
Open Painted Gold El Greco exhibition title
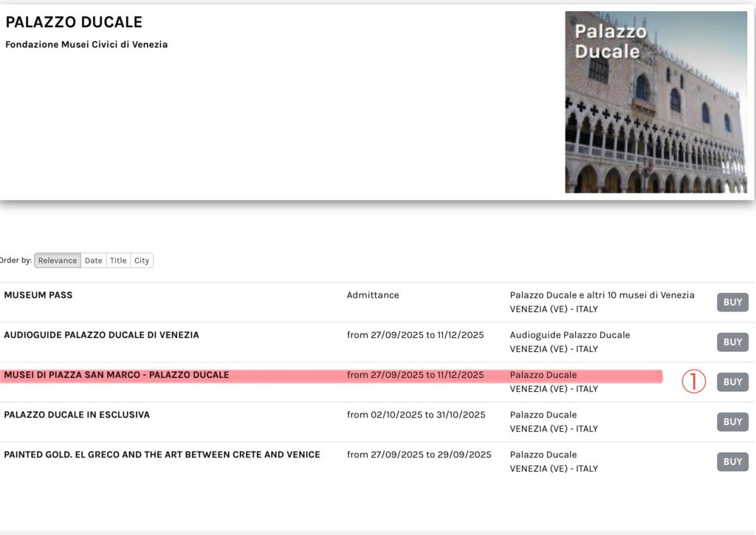click(x=162, y=455)
